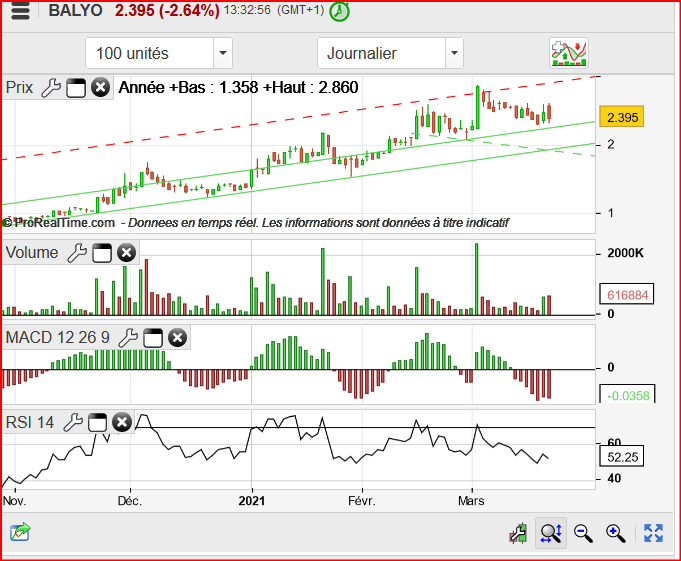The height and width of the screenshot is (561, 681).
Task: Click the Volume panel label
Action: point(32,253)
